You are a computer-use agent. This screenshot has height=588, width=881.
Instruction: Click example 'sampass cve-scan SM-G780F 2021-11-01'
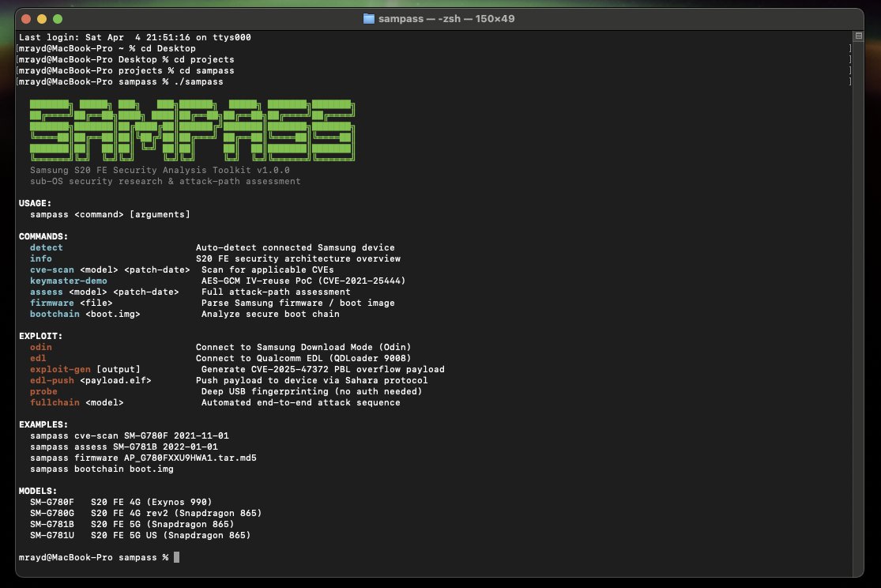(130, 435)
